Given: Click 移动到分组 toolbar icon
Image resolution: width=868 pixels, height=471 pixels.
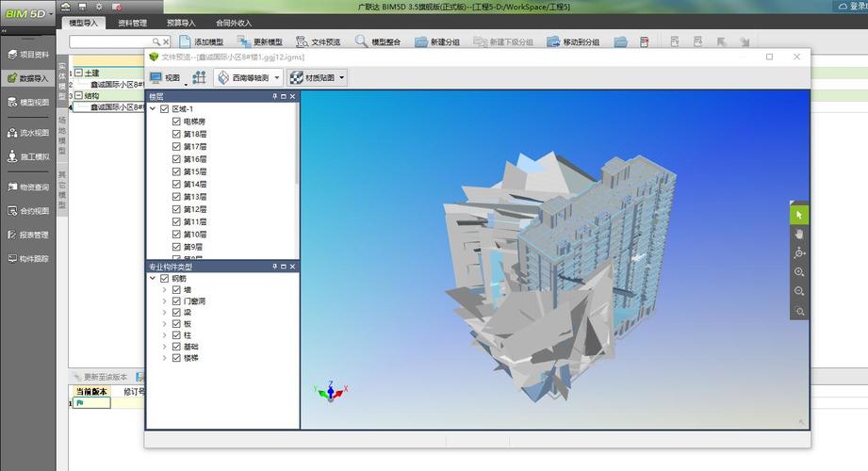Looking at the screenshot, I should click(553, 41).
